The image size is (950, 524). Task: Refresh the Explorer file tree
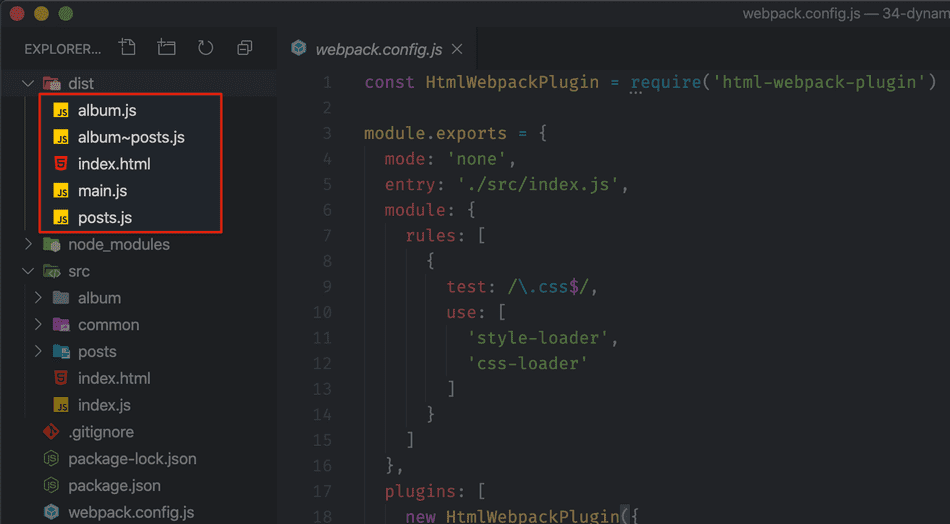pyautogui.click(x=206, y=48)
